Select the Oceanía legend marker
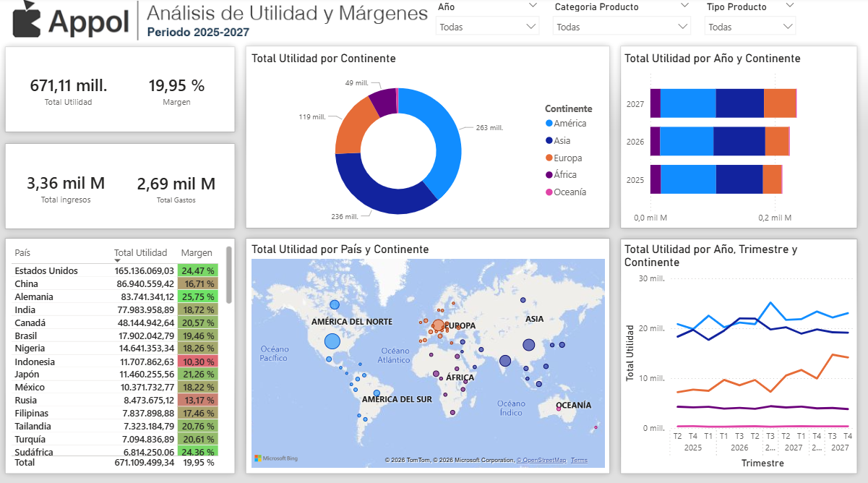 pos(549,192)
